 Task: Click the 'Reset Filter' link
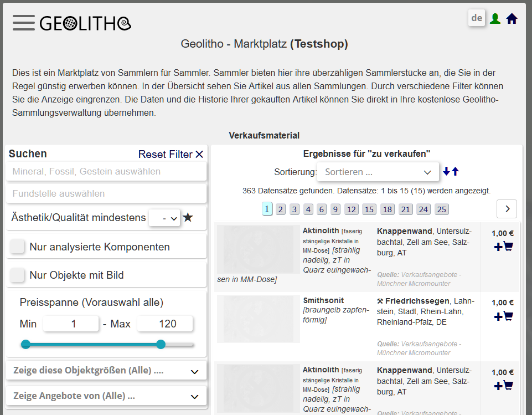(x=171, y=155)
